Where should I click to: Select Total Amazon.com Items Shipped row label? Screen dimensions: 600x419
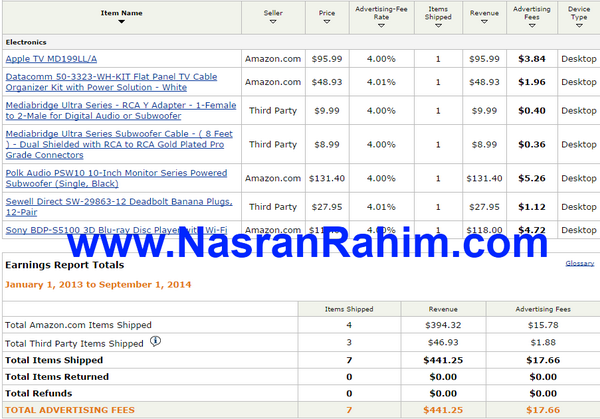pos(78,325)
